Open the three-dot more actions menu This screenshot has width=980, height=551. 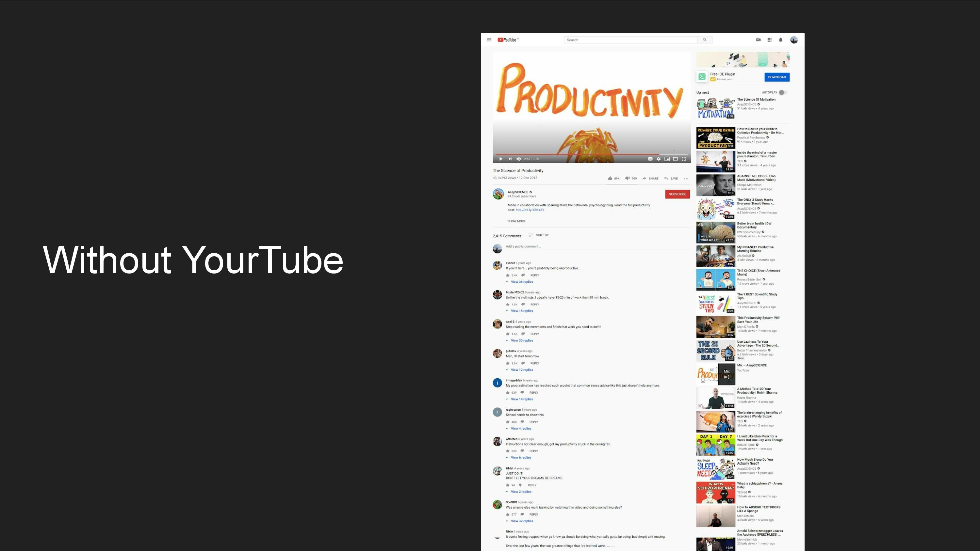click(x=686, y=178)
